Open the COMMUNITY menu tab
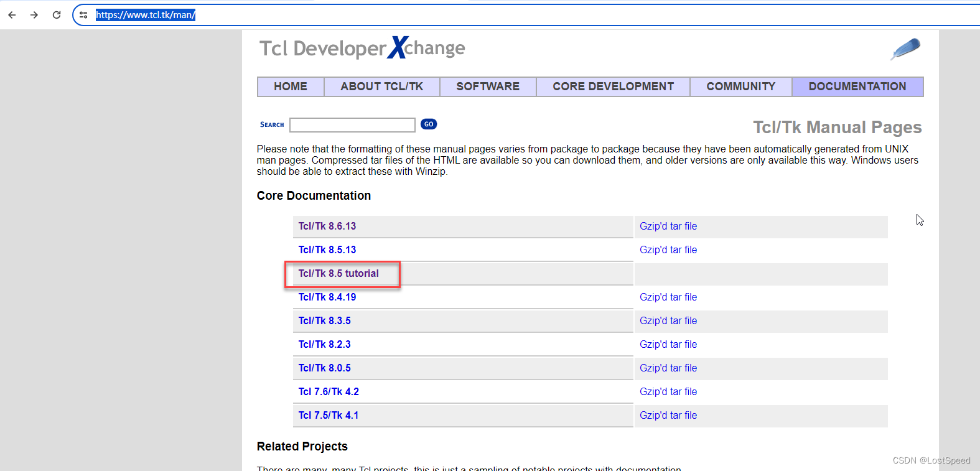Screen dimensions: 980x471 click(741, 86)
